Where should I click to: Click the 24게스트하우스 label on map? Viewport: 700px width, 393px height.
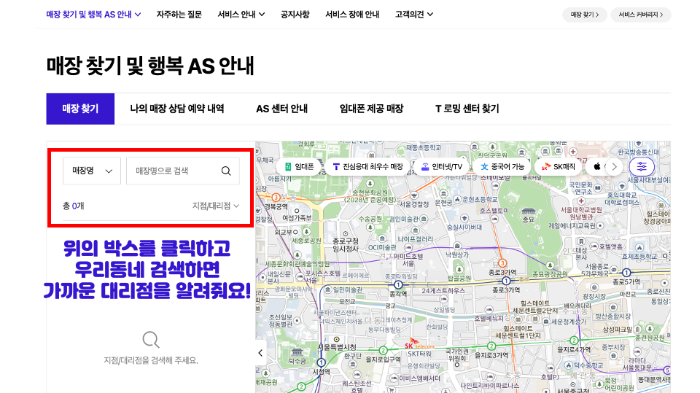pyautogui.click(x=443, y=290)
